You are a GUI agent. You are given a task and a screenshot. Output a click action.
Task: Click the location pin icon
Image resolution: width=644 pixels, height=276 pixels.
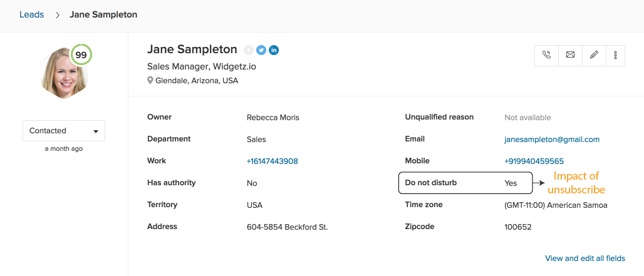[150, 81]
